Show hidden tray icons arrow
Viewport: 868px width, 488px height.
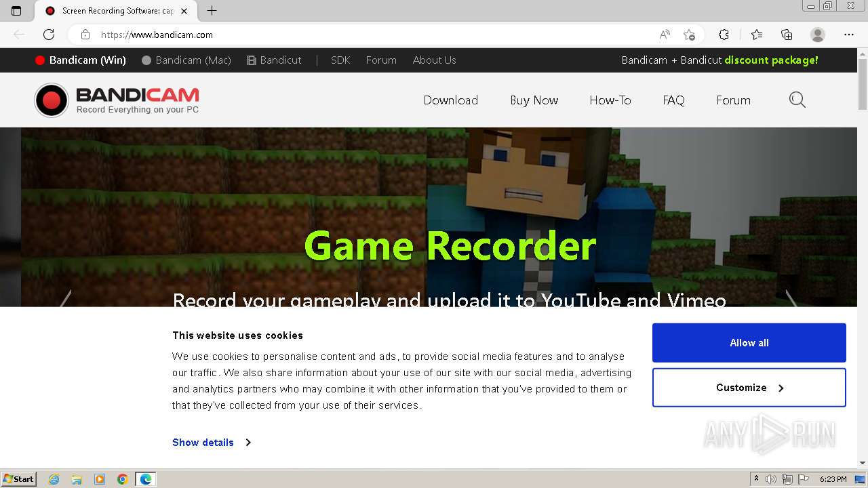coord(756,479)
